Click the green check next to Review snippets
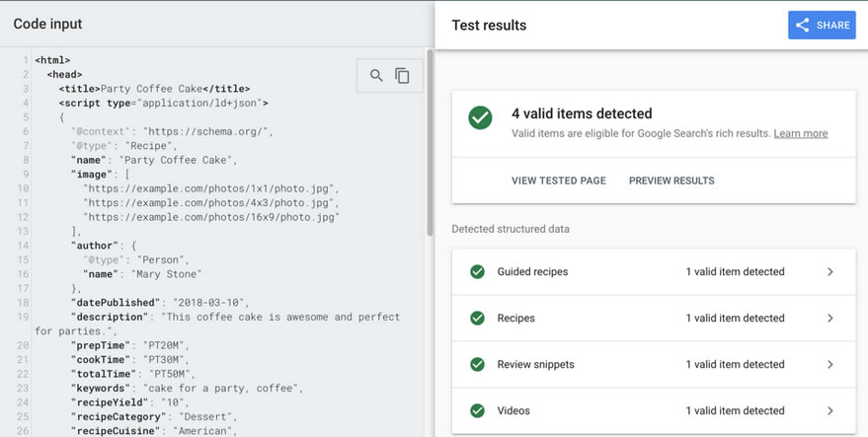The width and height of the screenshot is (868, 437). coord(477,364)
